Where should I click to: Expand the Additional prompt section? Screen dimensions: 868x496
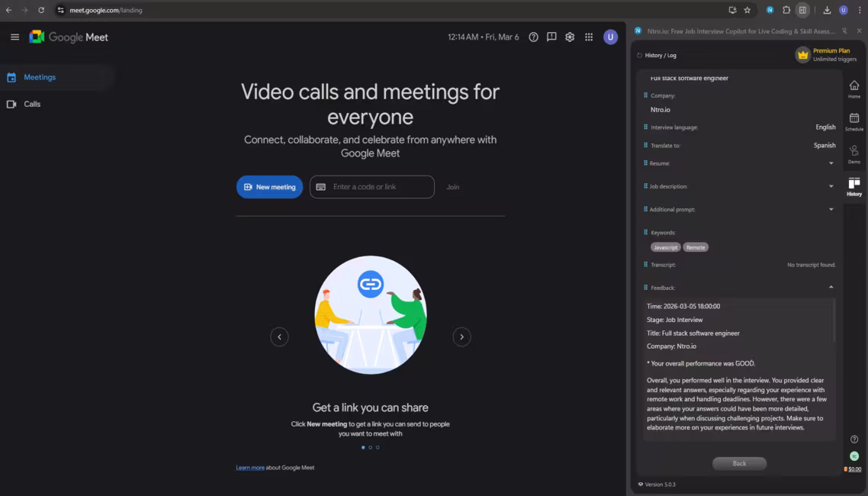click(831, 209)
